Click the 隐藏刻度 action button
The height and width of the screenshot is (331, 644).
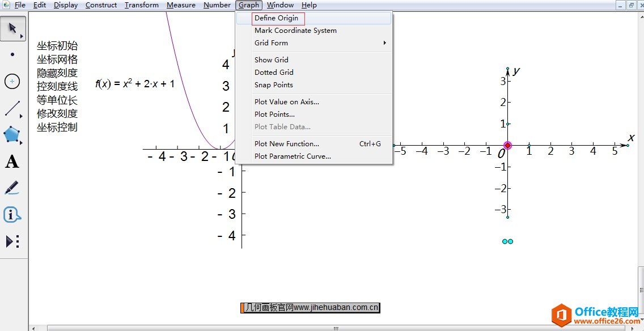57,73
